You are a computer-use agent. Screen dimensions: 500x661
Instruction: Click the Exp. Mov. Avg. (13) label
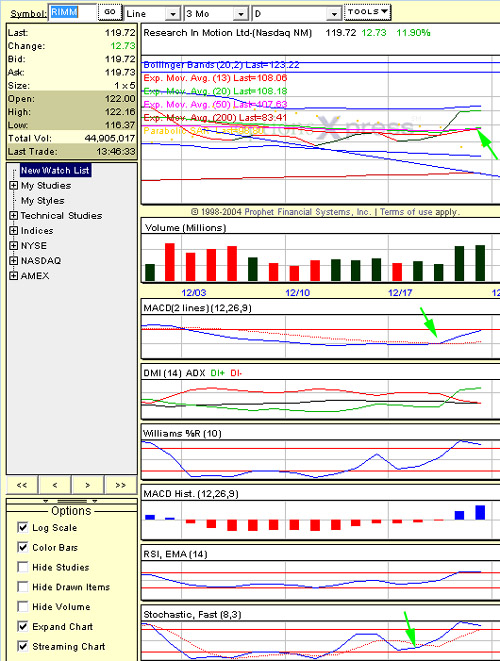pos(215,78)
